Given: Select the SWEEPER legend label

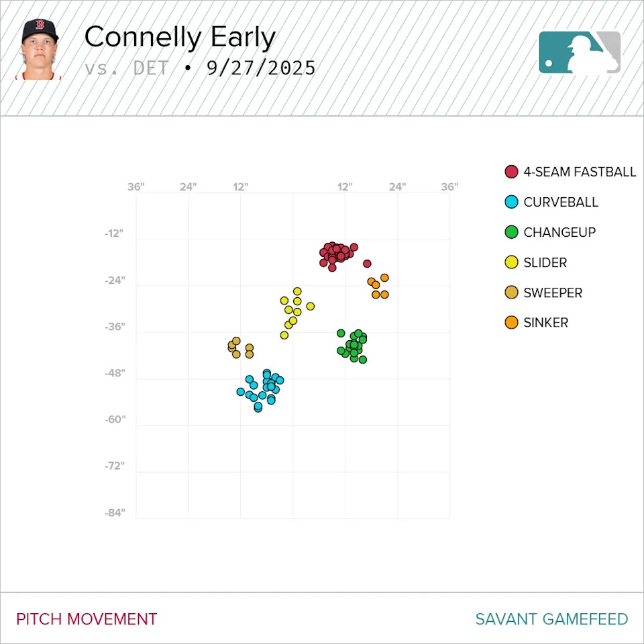Looking at the screenshot, I should coord(553,293).
